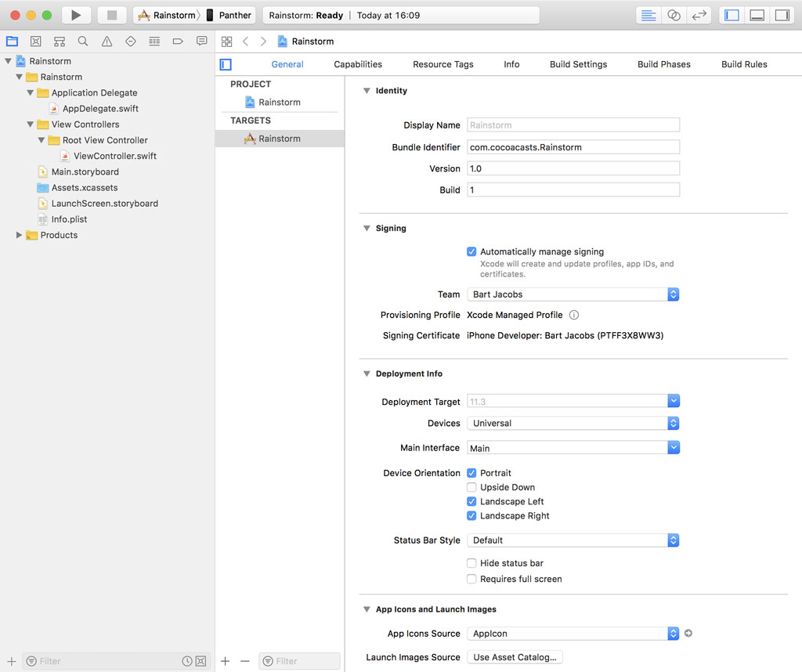
Task: Open the Find navigator
Action: coord(83,41)
